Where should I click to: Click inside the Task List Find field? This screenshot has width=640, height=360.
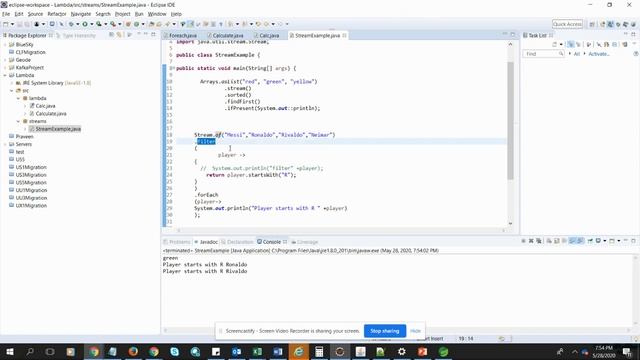(543, 54)
